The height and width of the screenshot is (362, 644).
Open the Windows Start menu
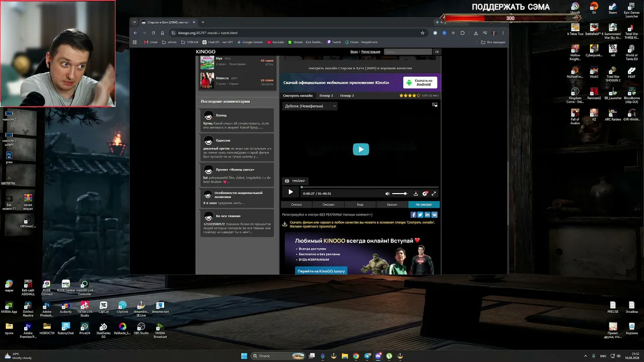point(244,356)
